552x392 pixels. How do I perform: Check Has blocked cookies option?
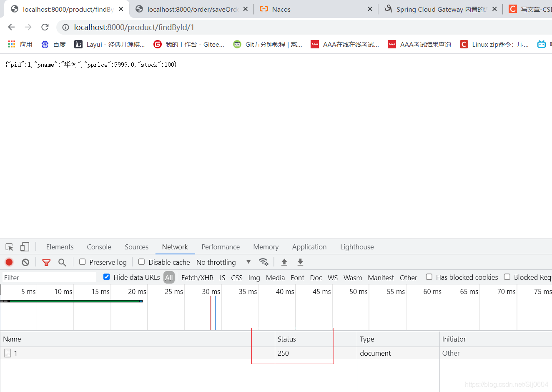point(429,277)
